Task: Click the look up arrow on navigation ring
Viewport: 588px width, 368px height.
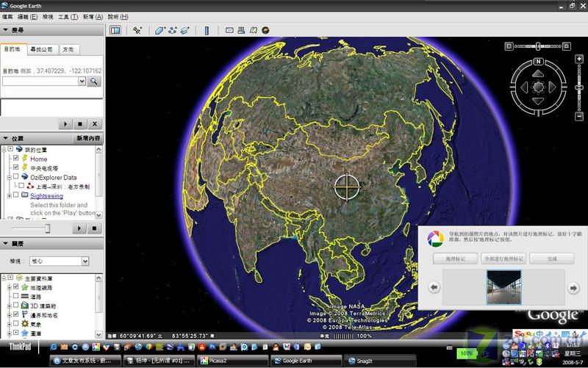Action: pos(538,73)
